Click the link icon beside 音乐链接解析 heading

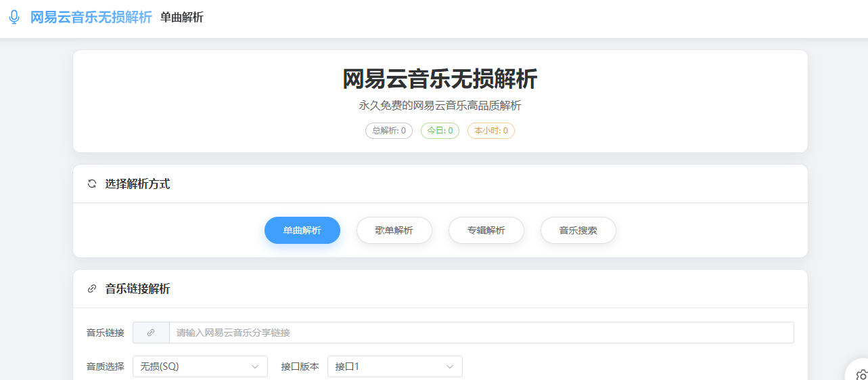pyautogui.click(x=92, y=289)
